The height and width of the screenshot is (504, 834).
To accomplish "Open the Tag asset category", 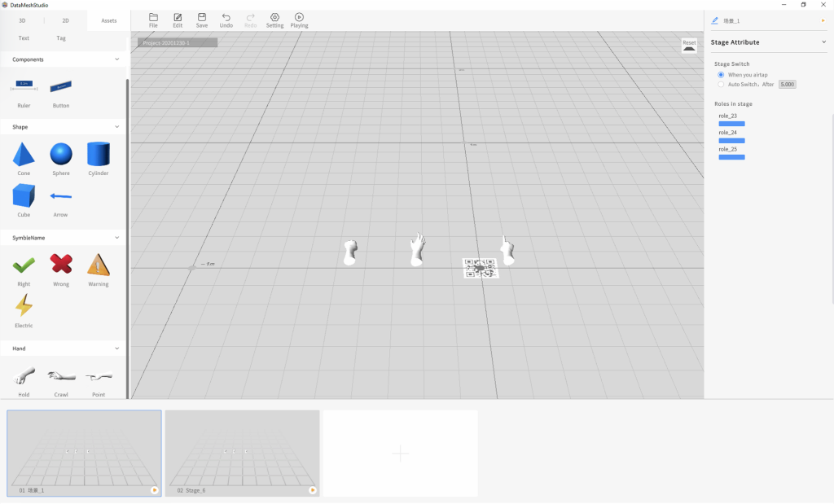I will point(61,38).
